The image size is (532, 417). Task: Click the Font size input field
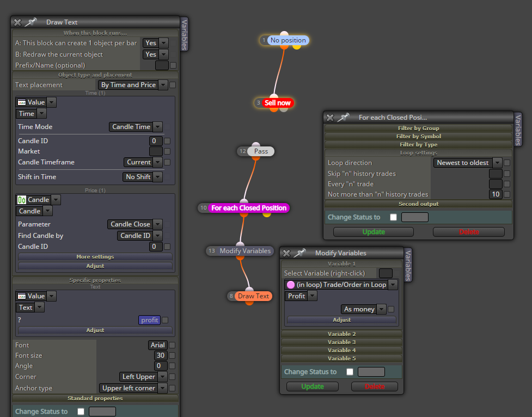[x=161, y=355]
